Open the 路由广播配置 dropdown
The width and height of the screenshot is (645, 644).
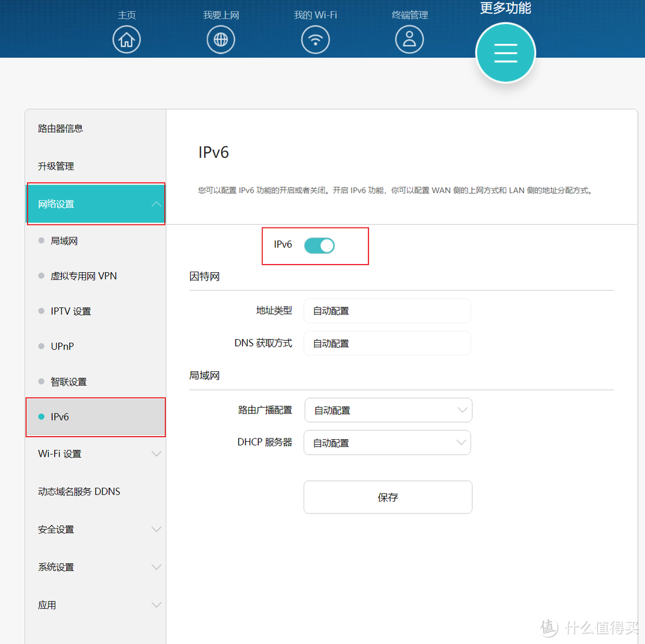click(388, 410)
